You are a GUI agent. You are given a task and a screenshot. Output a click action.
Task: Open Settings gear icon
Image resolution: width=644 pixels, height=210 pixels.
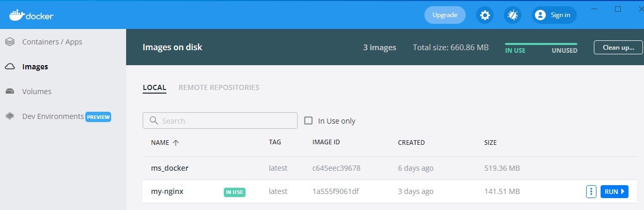[485, 15]
